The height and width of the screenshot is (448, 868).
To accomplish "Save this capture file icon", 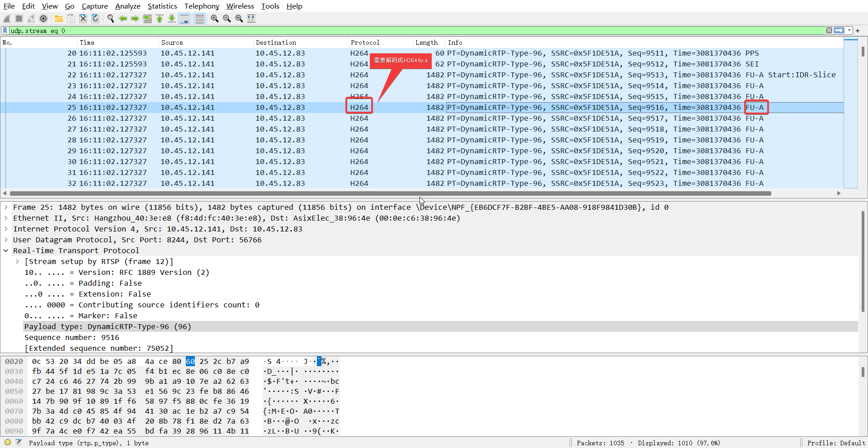I will tap(71, 19).
